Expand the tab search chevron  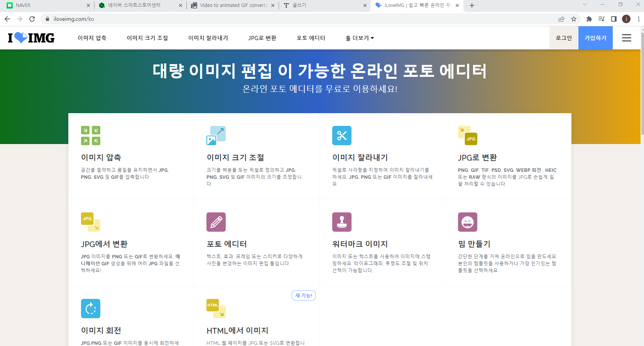click(585, 5)
